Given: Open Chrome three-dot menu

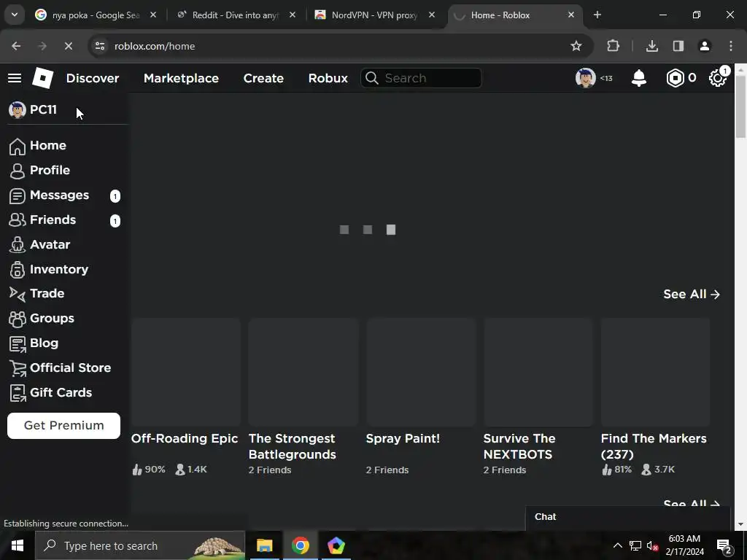Looking at the screenshot, I should click(731, 46).
